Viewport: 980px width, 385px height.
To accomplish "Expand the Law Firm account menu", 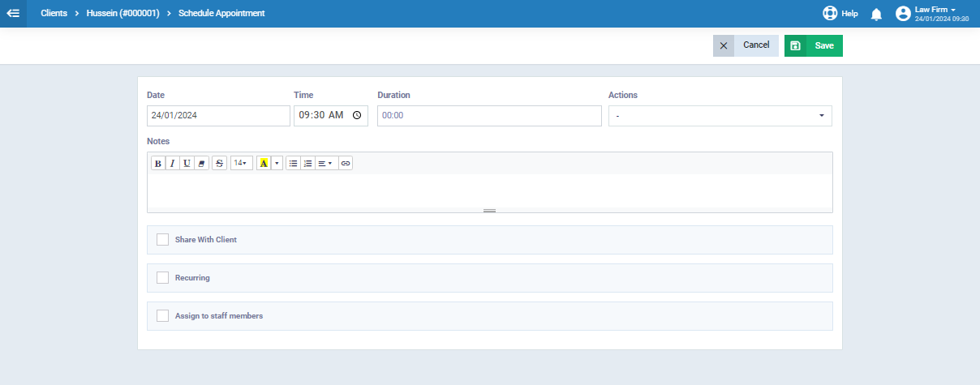I will tap(935, 10).
